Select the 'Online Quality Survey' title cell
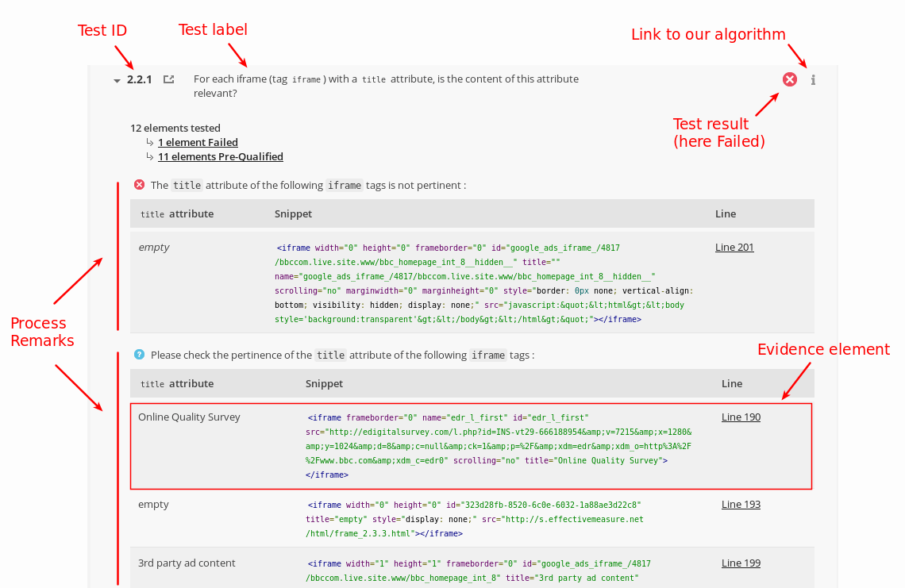Image resolution: width=905 pixels, height=588 pixels. pos(189,417)
